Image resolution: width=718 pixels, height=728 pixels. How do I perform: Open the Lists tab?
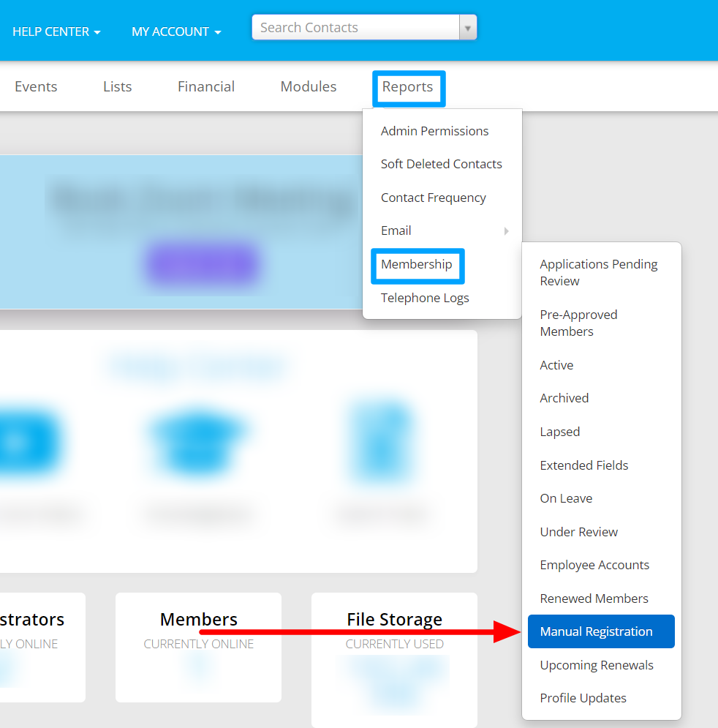[117, 86]
